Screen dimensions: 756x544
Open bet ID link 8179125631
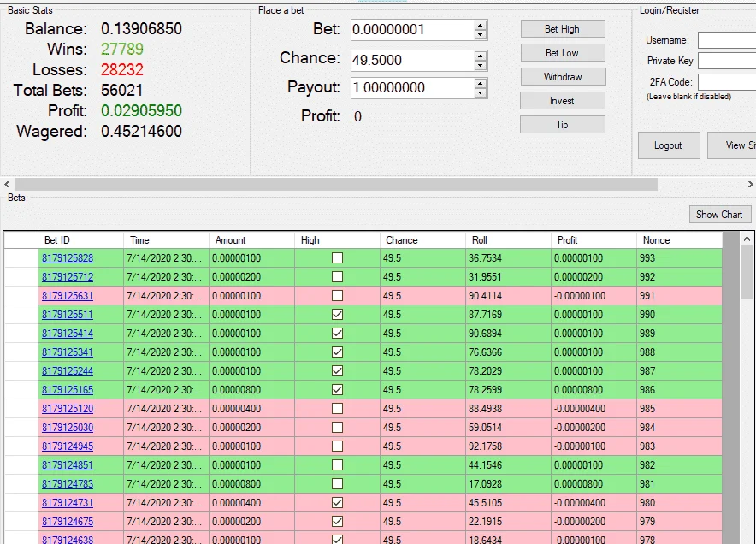coord(68,296)
